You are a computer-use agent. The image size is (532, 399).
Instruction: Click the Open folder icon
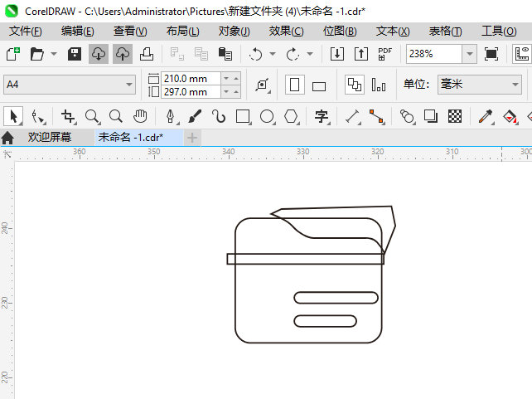36,54
